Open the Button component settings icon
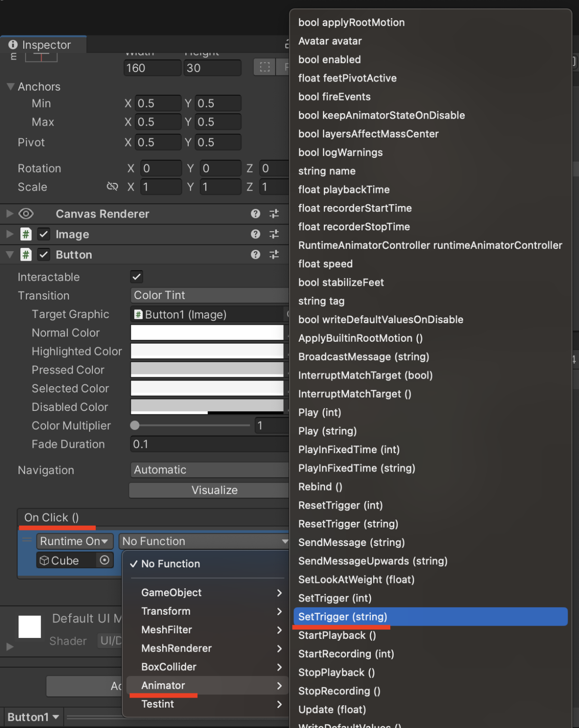 pos(274,255)
